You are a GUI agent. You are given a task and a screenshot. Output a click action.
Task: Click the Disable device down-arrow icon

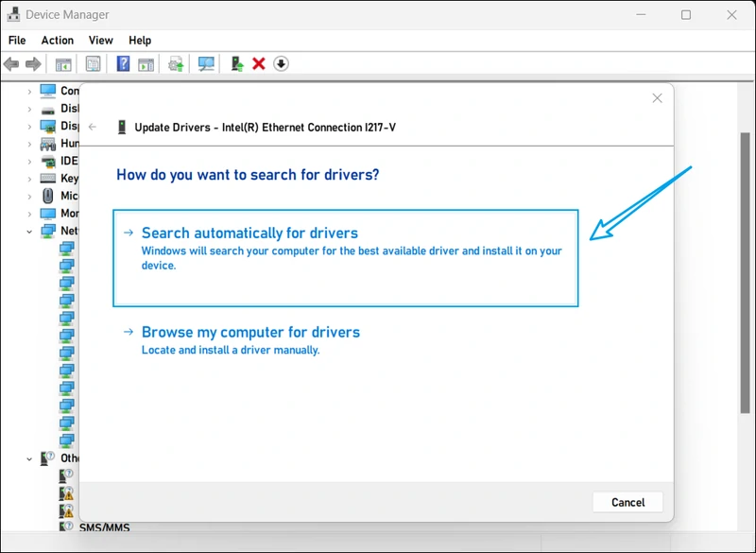tap(281, 63)
